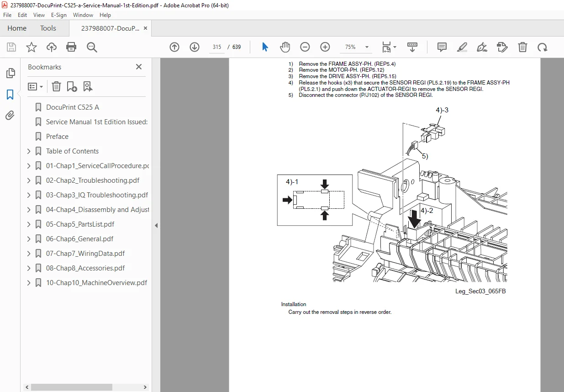The width and height of the screenshot is (564, 392).
Task: Click the Upload to cloud icon
Action: tap(52, 47)
